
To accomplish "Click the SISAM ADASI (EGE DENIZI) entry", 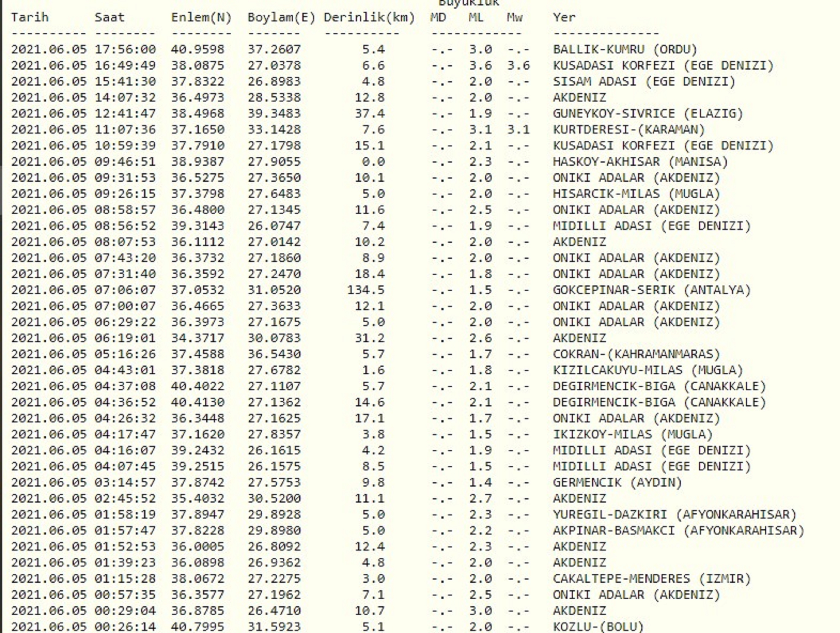I will [644, 81].
